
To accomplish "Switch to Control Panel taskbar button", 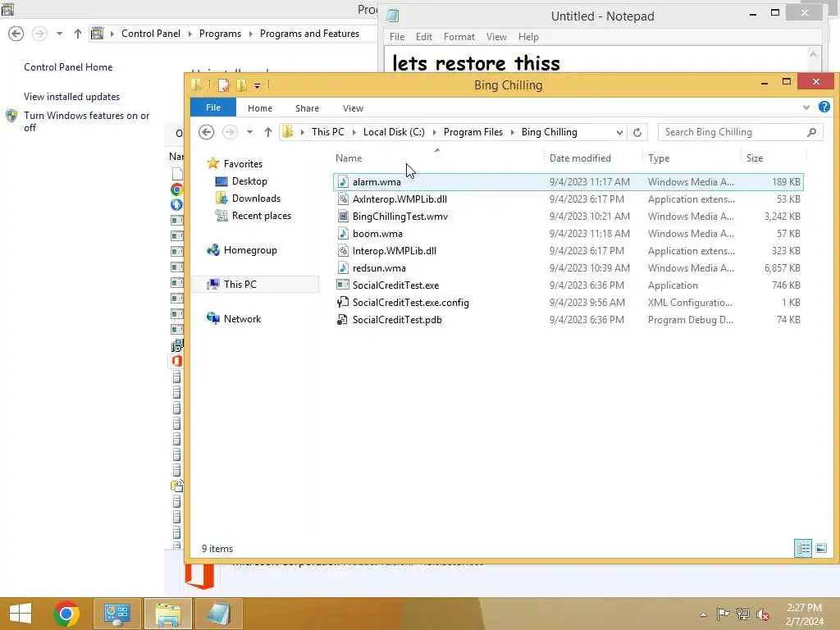I will (x=117, y=614).
